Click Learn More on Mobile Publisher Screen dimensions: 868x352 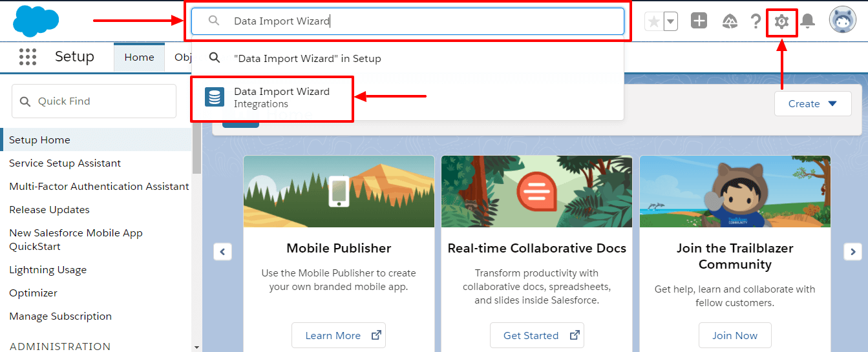339,336
